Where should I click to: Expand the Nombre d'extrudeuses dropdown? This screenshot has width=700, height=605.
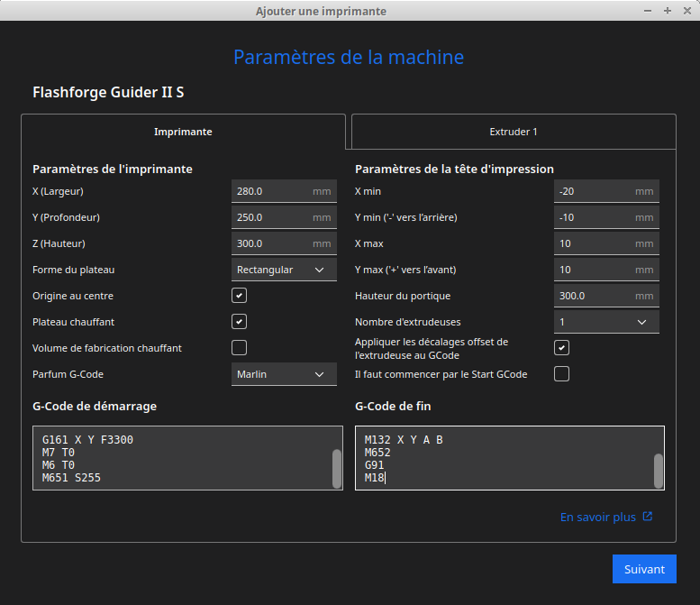(x=606, y=322)
